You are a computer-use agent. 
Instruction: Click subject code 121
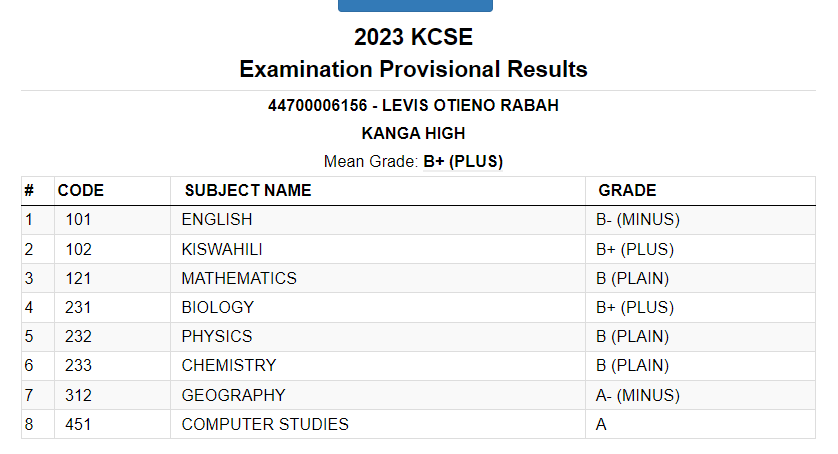(x=78, y=278)
